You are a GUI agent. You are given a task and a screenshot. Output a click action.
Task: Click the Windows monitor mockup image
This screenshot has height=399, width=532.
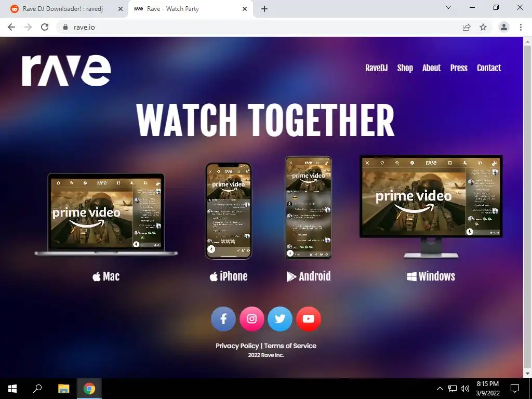coord(431,207)
